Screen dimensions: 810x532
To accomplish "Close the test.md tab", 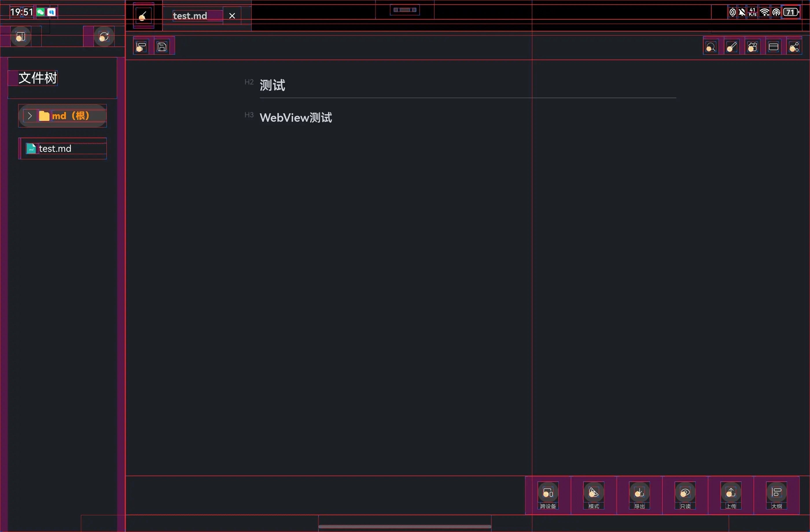I will point(232,16).
